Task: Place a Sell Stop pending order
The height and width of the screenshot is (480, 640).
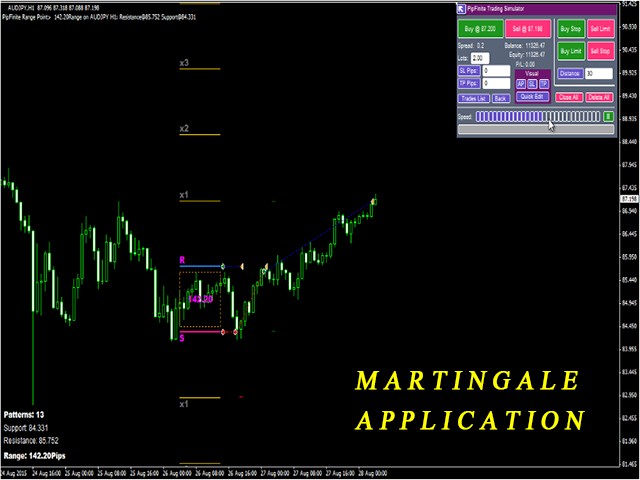Action: (x=600, y=51)
